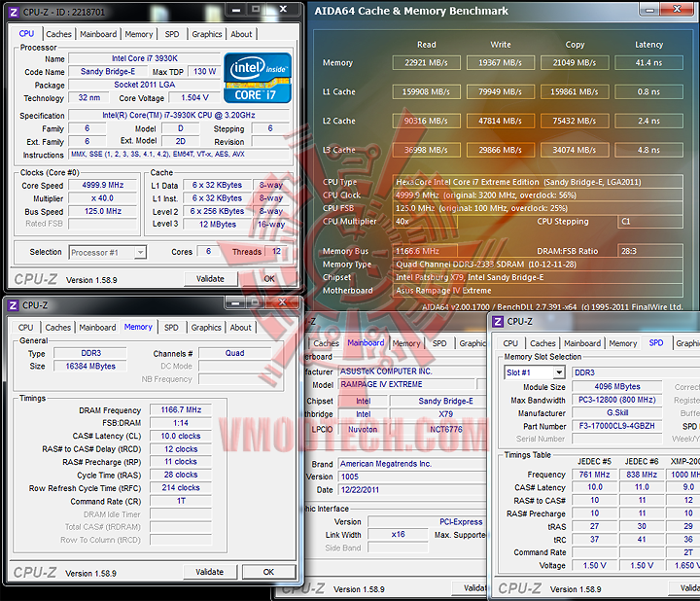The image size is (700, 601).
Task: Click the Memory Write value 19367 MB/s
Action: [501, 63]
